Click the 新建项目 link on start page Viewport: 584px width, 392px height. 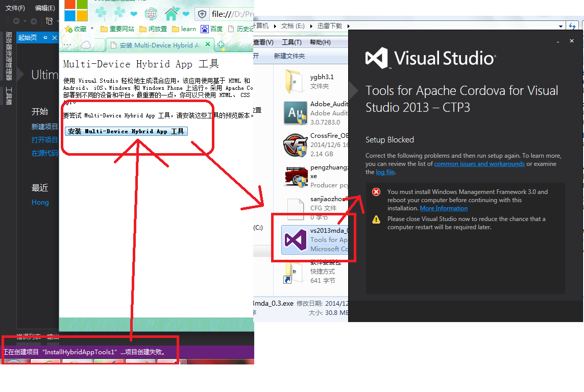pos(45,127)
